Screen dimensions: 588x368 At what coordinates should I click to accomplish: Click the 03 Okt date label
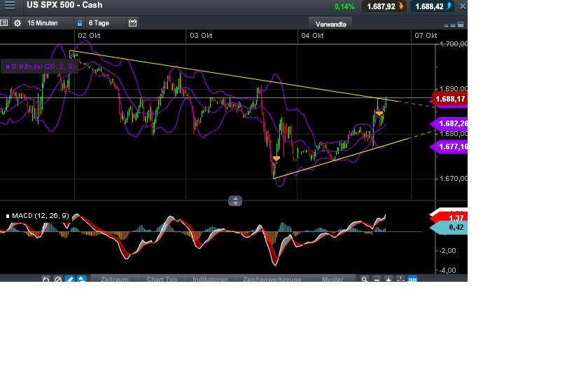tap(201, 35)
